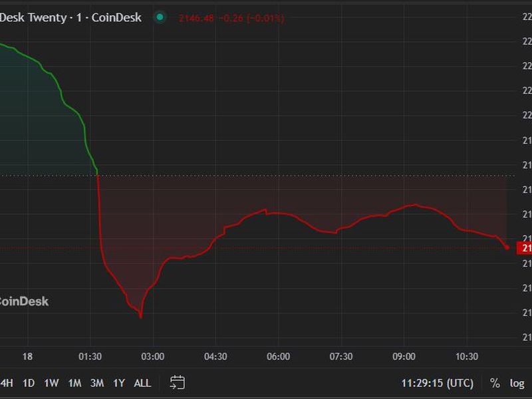532x399 pixels.
Task: Open timezone menu at 11:29:15 (UTC)
Action: pos(437,383)
